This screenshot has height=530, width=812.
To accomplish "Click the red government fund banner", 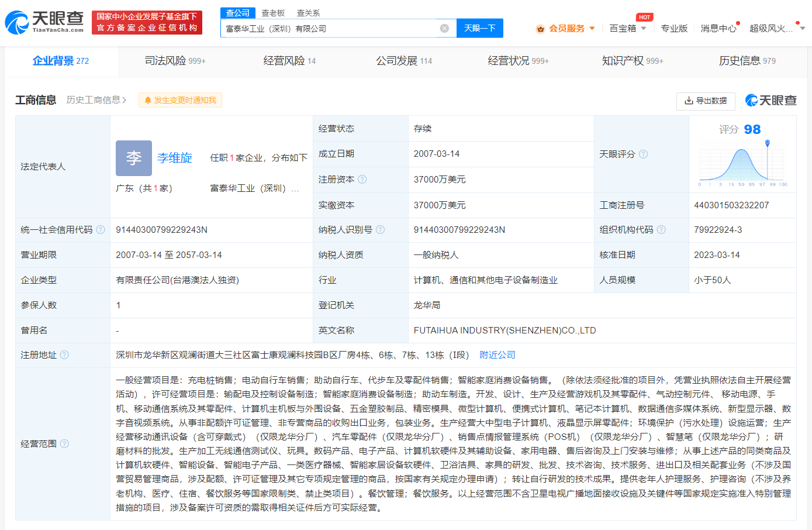I will (147, 22).
